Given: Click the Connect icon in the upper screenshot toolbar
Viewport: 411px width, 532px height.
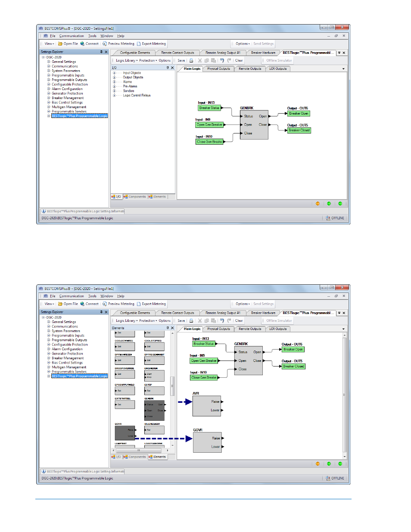Looking at the screenshot, I should click(x=82, y=44).
